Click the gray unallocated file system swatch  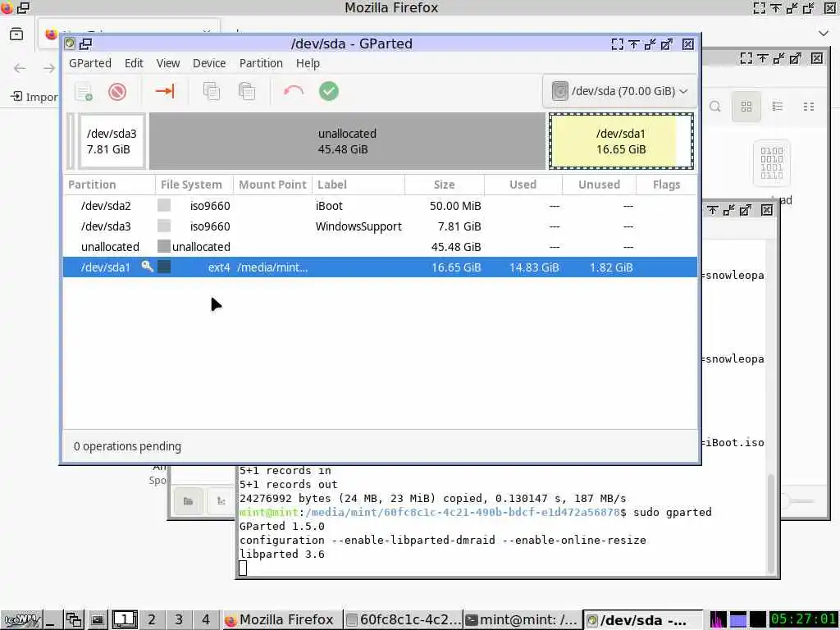tap(164, 246)
